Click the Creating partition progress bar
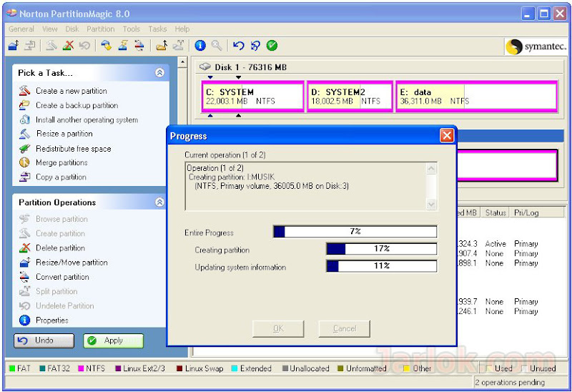 point(382,248)
